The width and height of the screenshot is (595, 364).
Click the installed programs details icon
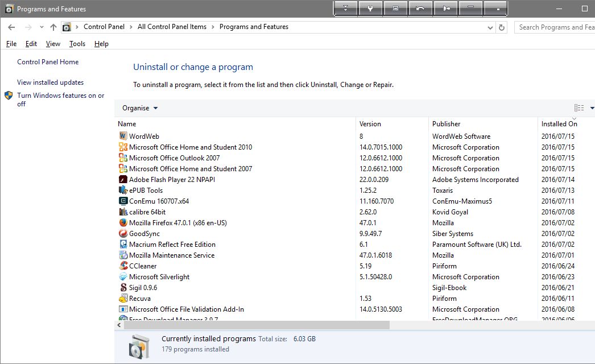tap(139, 346)
